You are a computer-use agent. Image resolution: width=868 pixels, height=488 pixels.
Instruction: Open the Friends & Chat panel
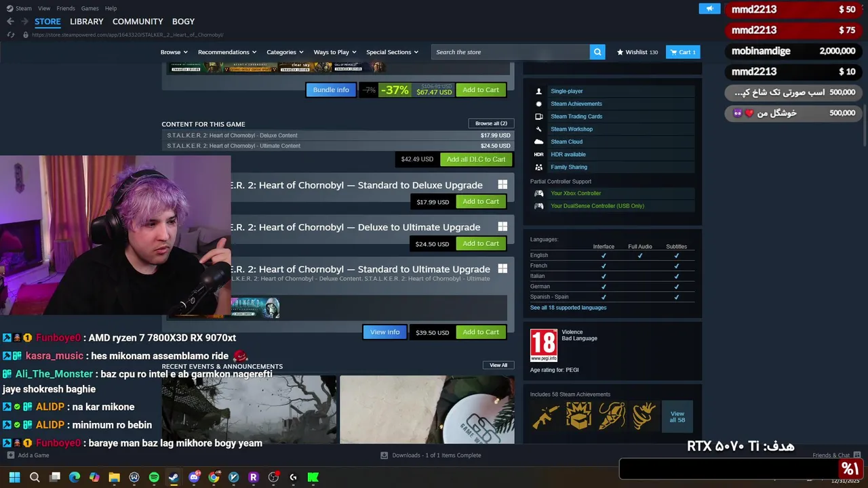point(836,455)
